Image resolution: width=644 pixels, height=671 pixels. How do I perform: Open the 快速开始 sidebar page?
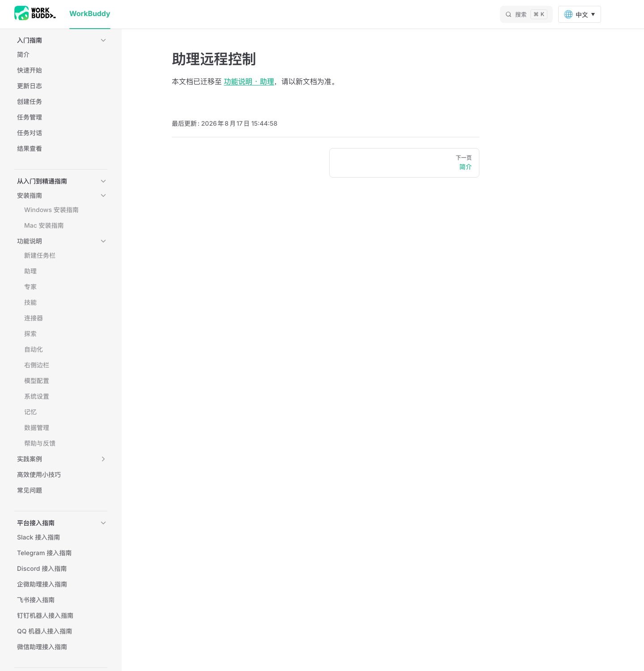(30, 70)
